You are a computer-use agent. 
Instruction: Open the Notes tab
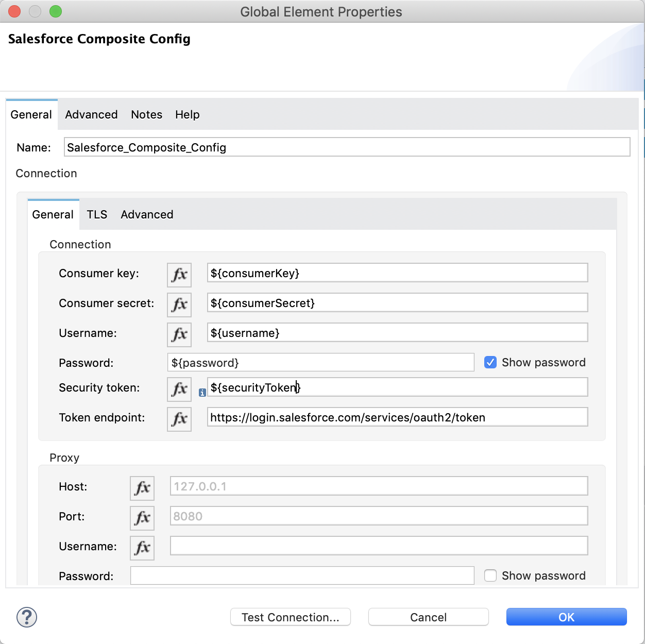[x=146, y=114]
